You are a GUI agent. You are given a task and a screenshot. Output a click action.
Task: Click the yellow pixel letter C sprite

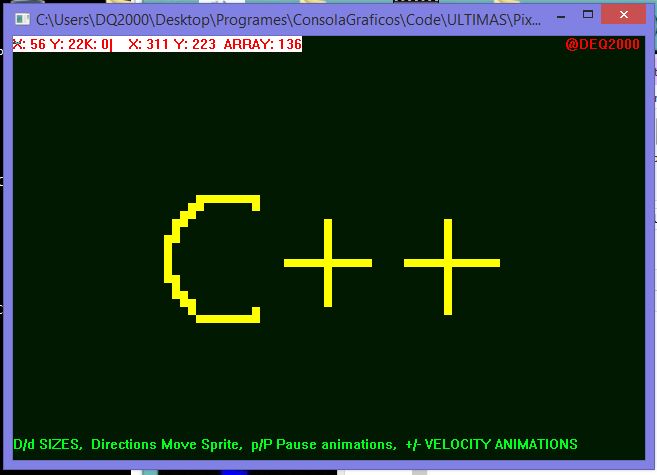pyautogui.click(x=212, y=259)
